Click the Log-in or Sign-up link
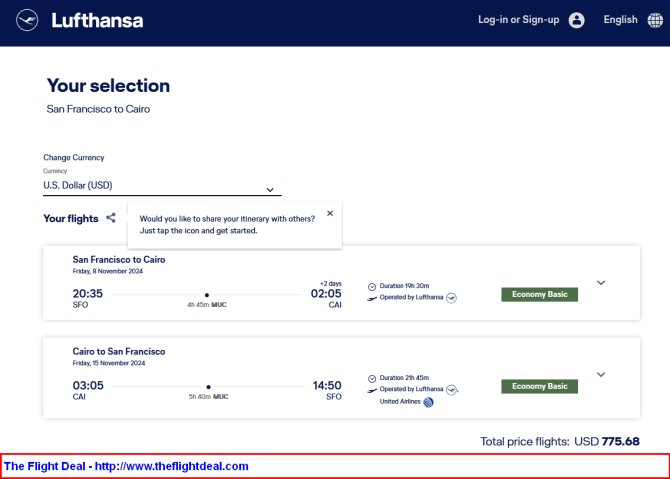The width and height of the screenshot is (670, 479). click(x=518, y=20)
